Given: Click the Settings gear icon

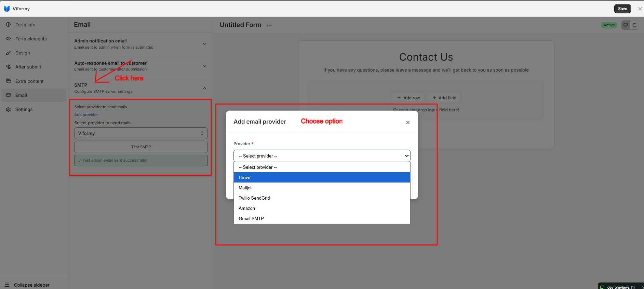Looking at the screenshot, I should [x=8, y=109].
